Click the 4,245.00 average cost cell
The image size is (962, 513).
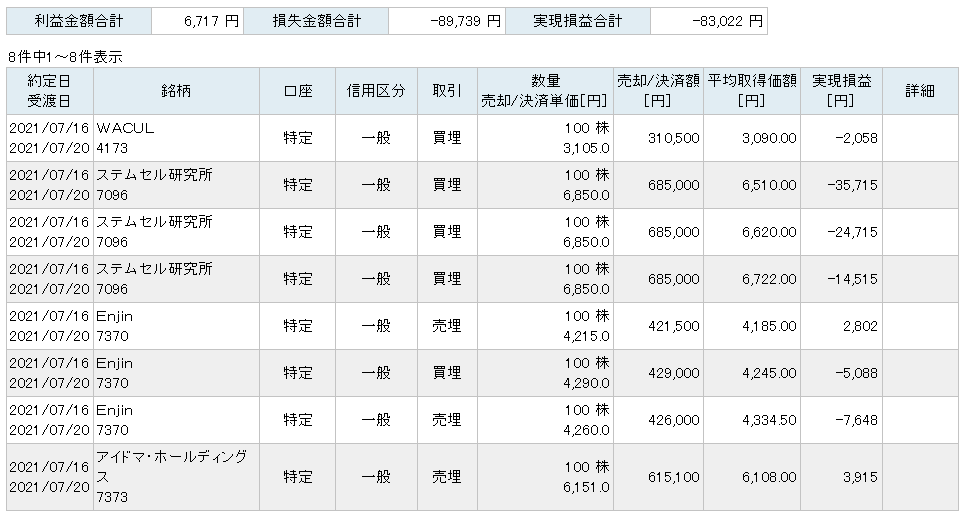[x=769, y=373]
